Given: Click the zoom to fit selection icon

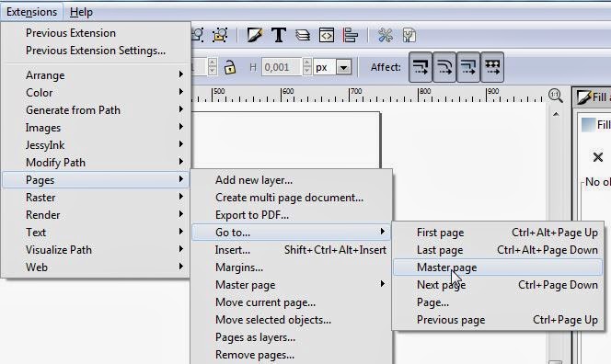Looking at the screenshot, I should click(x=220, y=36).
